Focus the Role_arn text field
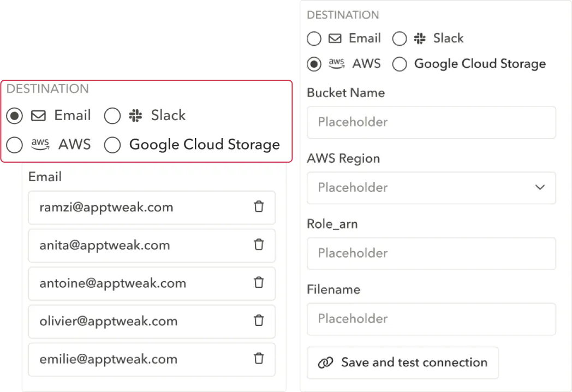Viewport: 572px width, 392px height. click(431, 253)
